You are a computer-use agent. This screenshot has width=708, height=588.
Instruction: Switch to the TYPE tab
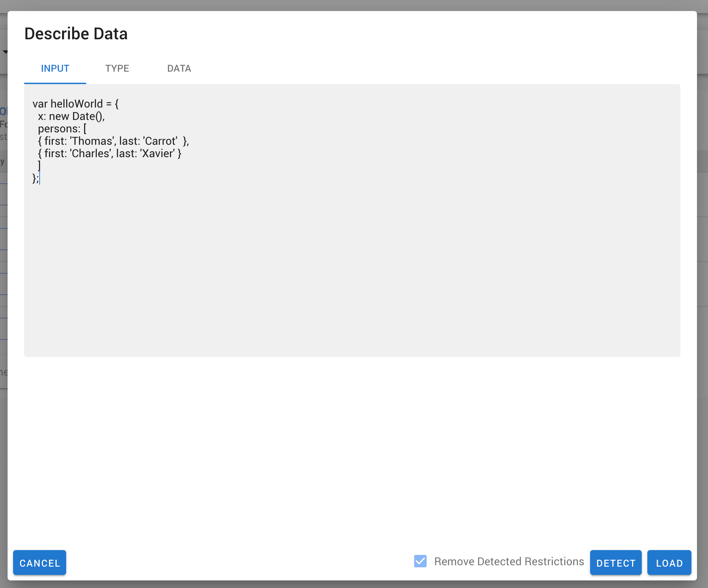117,69
